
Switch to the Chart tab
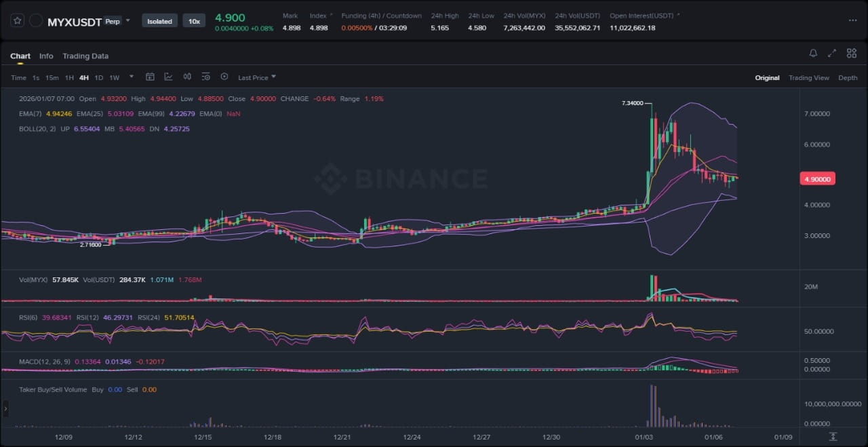click(x=20, y=56)
